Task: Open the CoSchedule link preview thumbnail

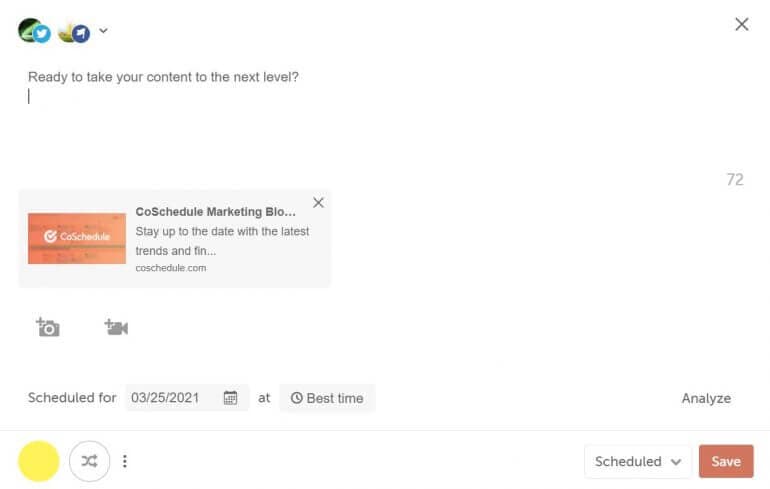Action: pos(77,238)
